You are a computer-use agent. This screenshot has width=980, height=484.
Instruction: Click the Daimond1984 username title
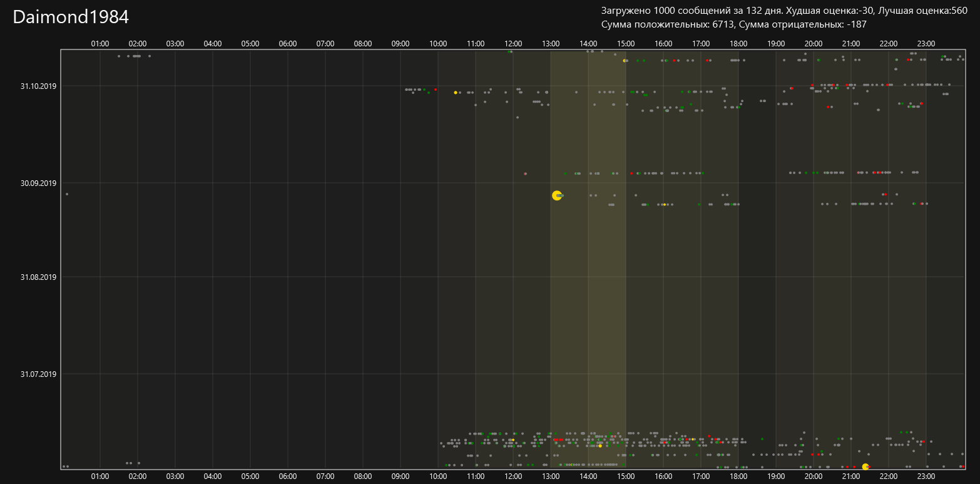tap(71, 18)
